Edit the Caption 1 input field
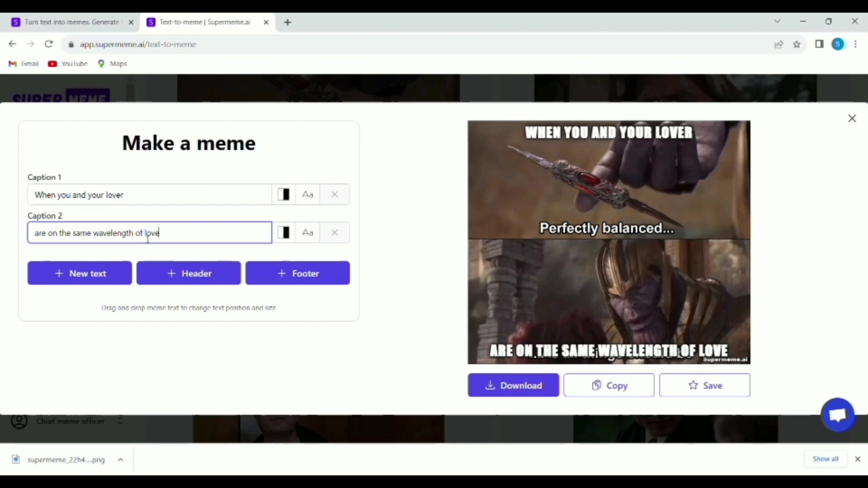The width and height of the screenshot is (868, 488). pos(150,195)
